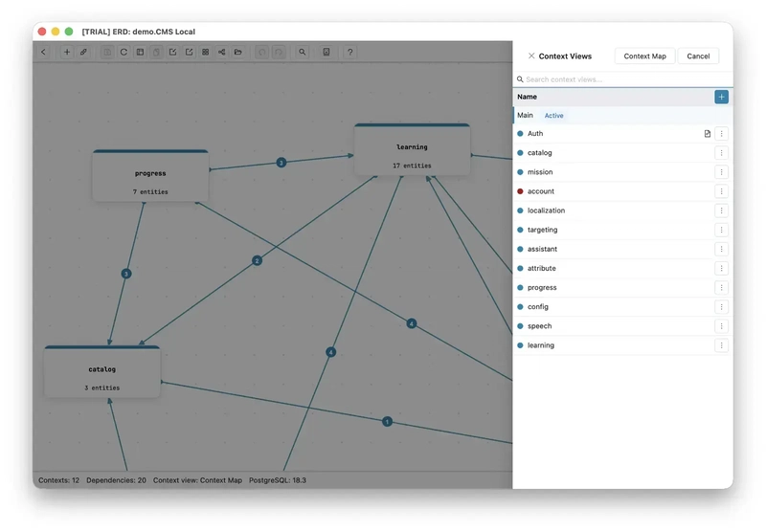Open the kebab menu for targeting
Screen dimensions: 766x532
click(721, 230)
